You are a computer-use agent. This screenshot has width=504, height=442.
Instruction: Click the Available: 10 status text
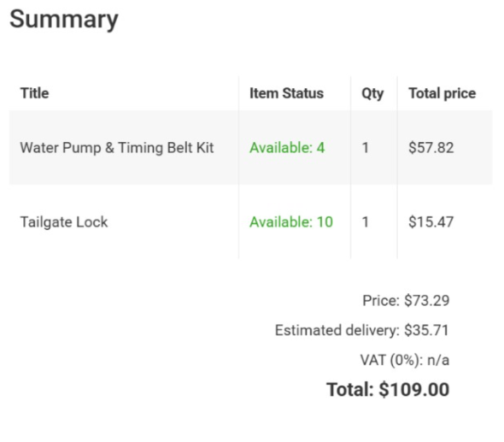click(291, 222)
